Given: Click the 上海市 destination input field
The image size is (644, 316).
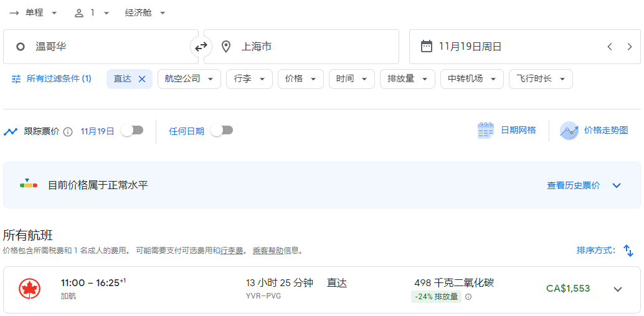Looking at the screenshot, I should coord(301,47).
